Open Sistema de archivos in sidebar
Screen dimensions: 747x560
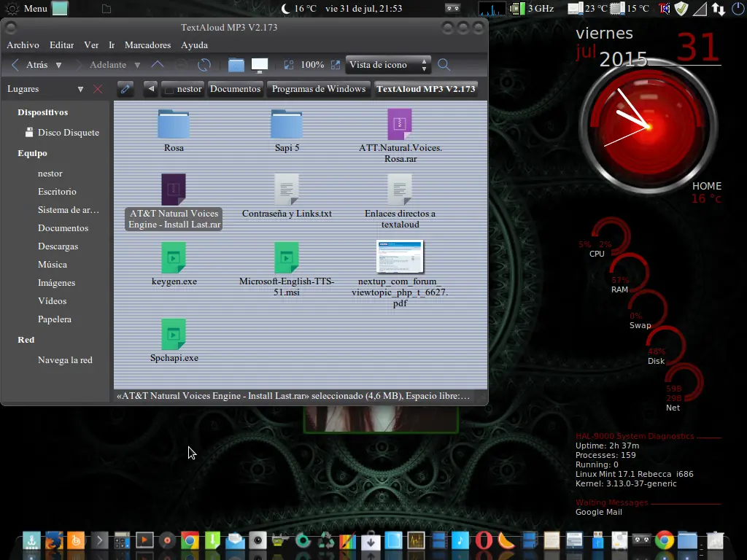click(68, 210)
